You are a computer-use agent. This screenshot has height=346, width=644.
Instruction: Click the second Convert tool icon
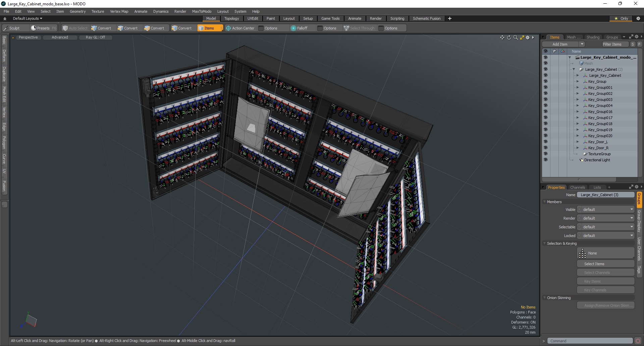pos(120,28)
